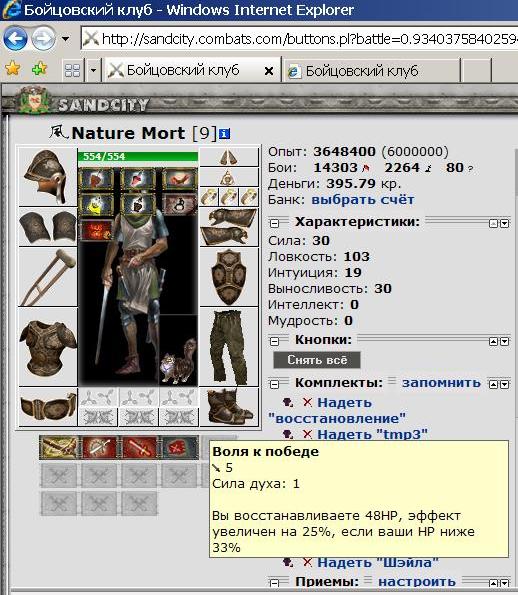Open the IE recent pages dropdown arrow
This screenshot has width=518, height=595.
65,39
